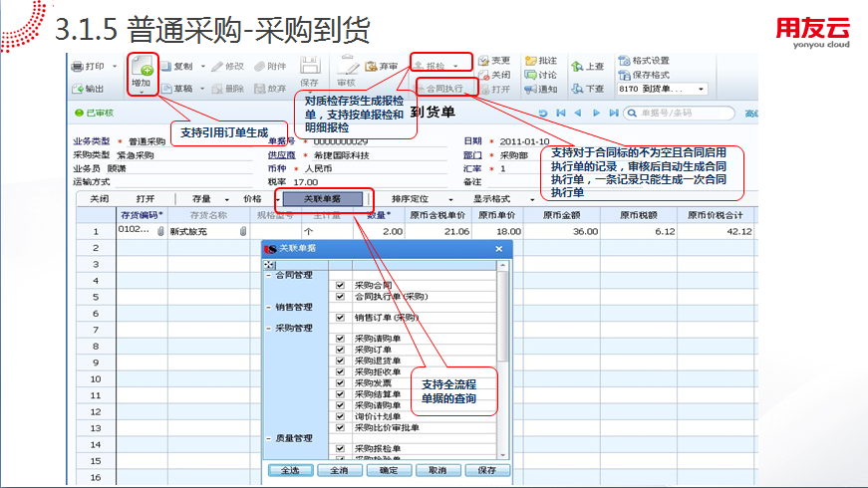Uncheck 合同执行单(采购) checkbox
The image size is (868, 488).
(340, 297)
